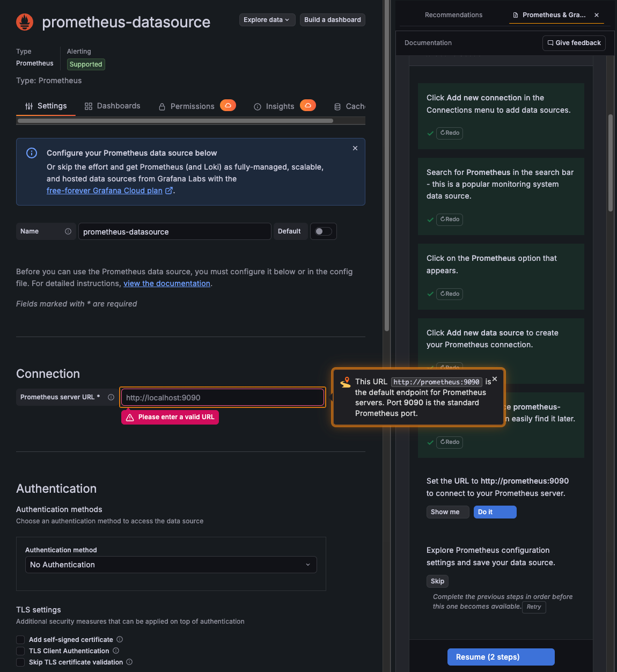This screenshot has height=672, width=617.
Task: Click inside the Prometheus server URL input field
Action: (x=222, y=397)
